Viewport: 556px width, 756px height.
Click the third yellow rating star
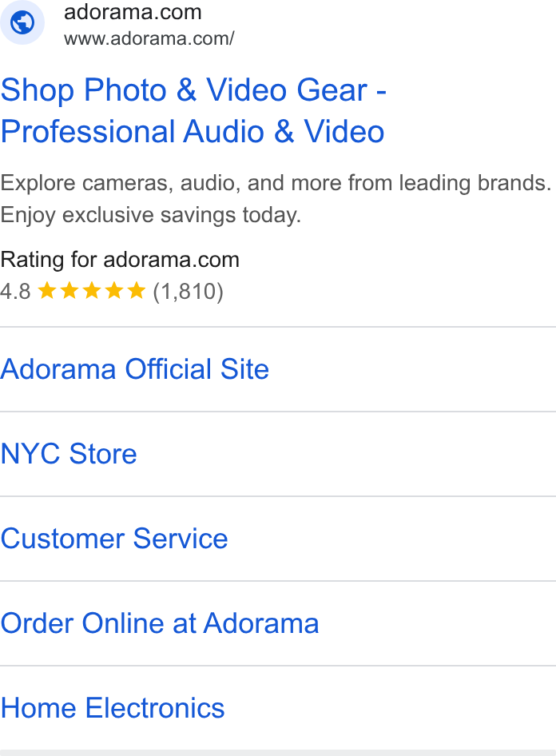92,291
